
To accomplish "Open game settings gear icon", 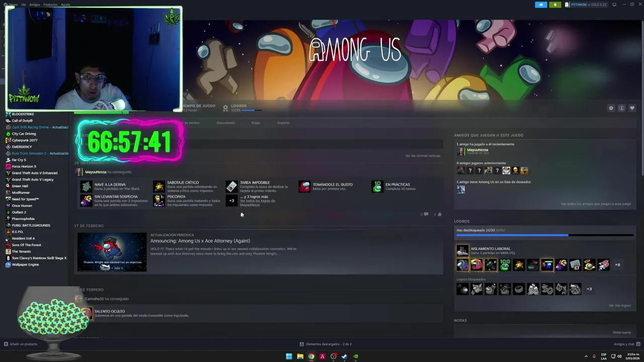I will [x=611, y=108].
